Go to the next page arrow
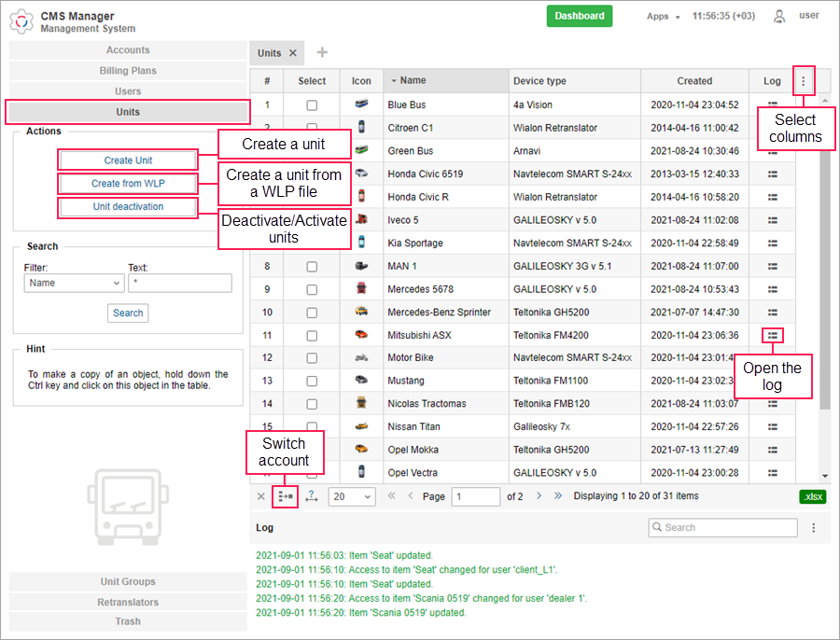This screenshot has height=640, width=840. (x=539, y=496)
